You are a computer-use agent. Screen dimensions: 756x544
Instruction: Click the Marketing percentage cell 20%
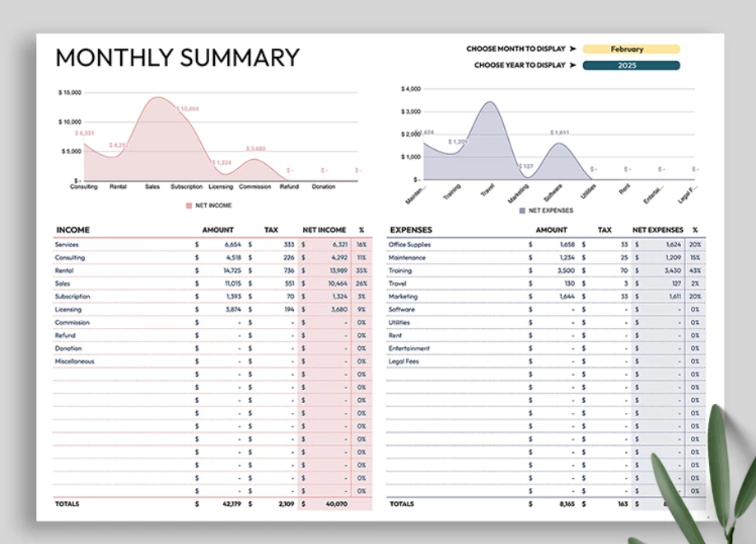(x=694, y=296)
